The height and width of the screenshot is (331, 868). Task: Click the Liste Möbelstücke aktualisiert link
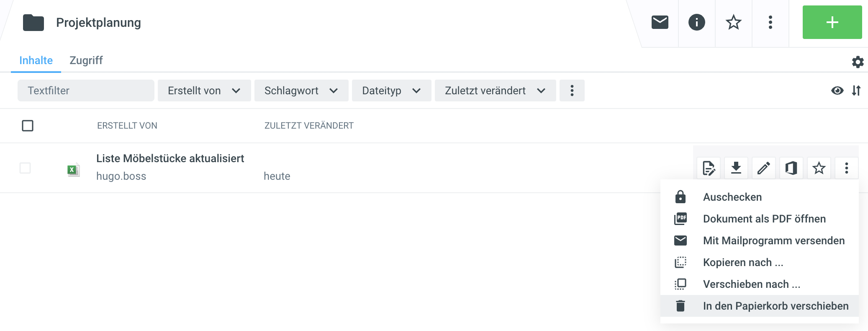pos(170,158)
